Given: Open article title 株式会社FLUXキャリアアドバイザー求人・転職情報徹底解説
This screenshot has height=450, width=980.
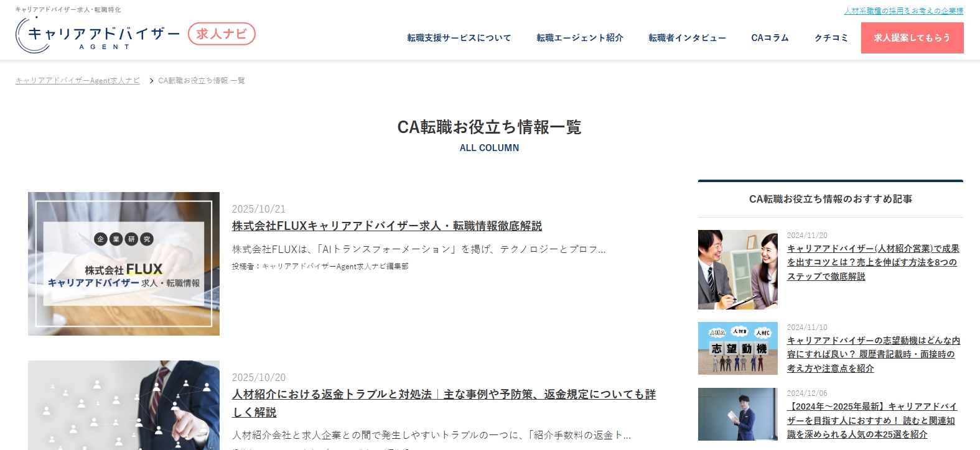Looking at the screenshot, I should point(386,226).
